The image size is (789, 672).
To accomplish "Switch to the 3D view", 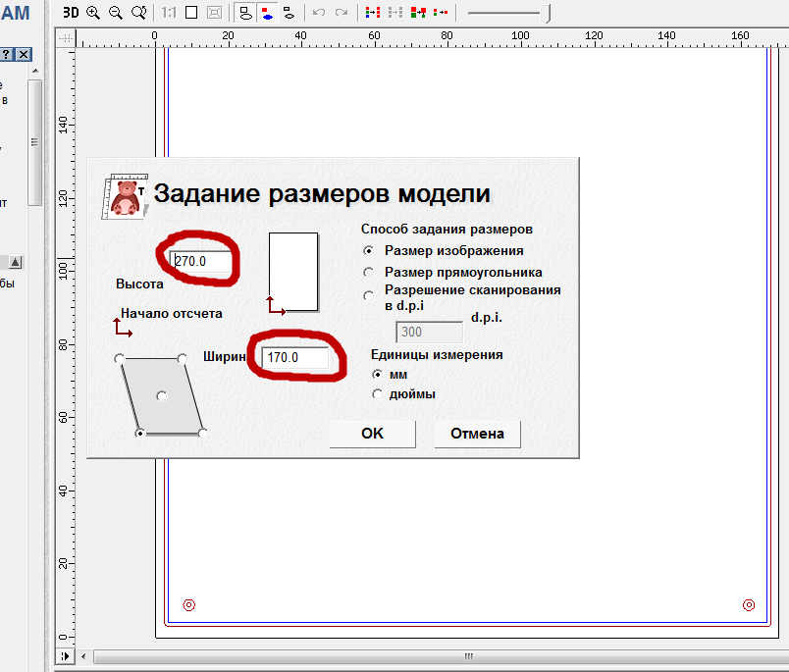I will point(71,12).
